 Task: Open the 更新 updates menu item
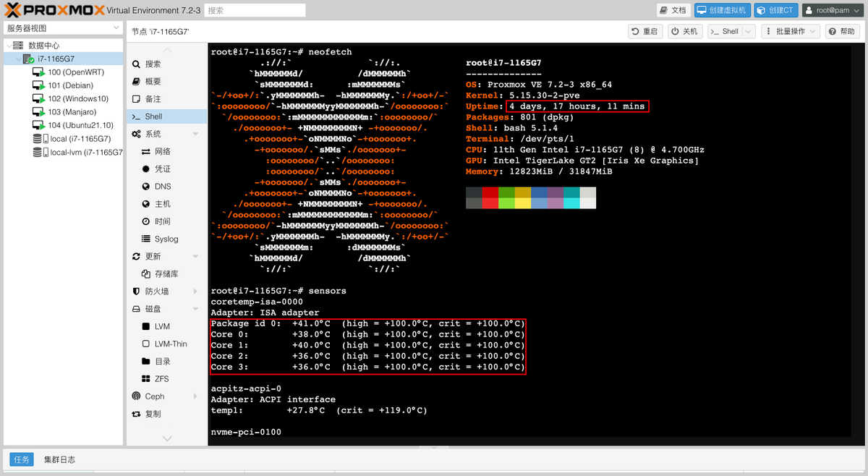[x=166, y=256]
